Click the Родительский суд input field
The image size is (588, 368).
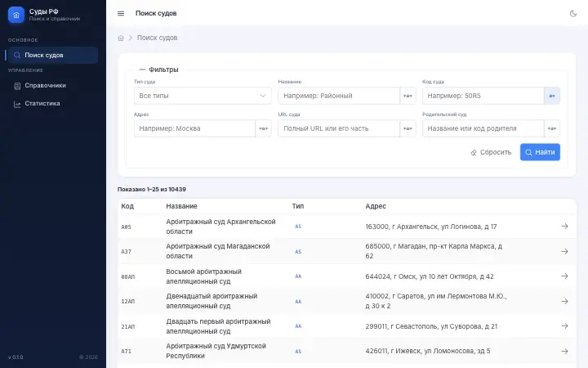tap(483, 128)
